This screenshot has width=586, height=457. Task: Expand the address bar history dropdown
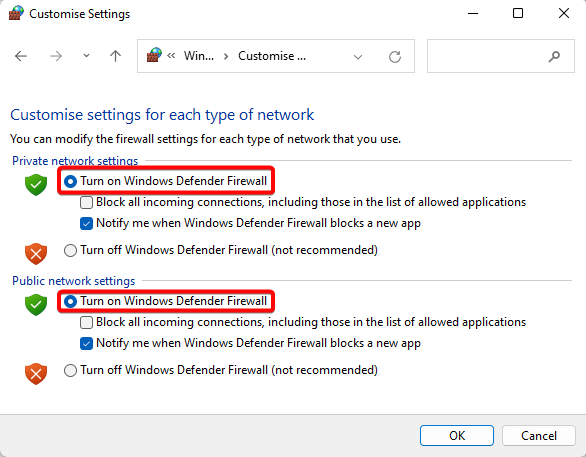point(358,57)
